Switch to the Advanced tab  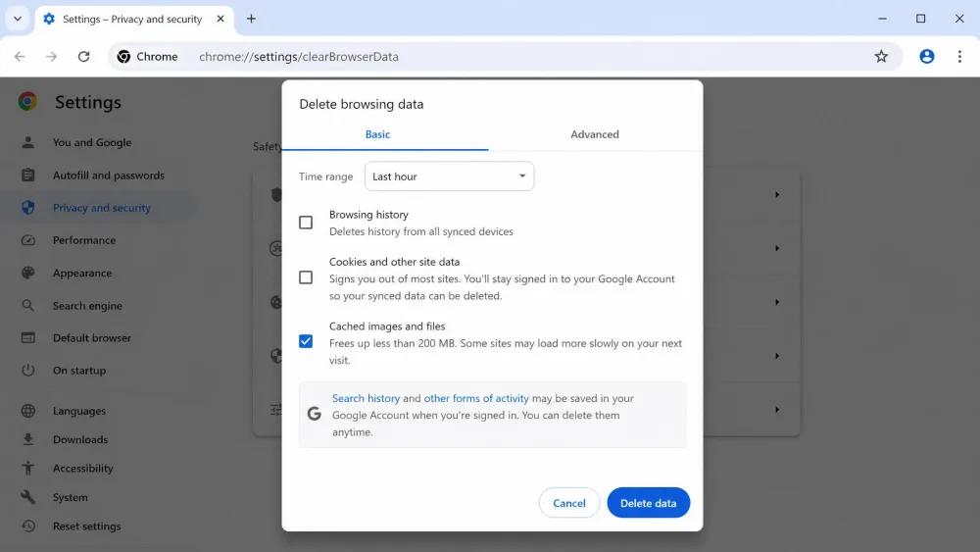pyautogui.click(x=595, y=134)
